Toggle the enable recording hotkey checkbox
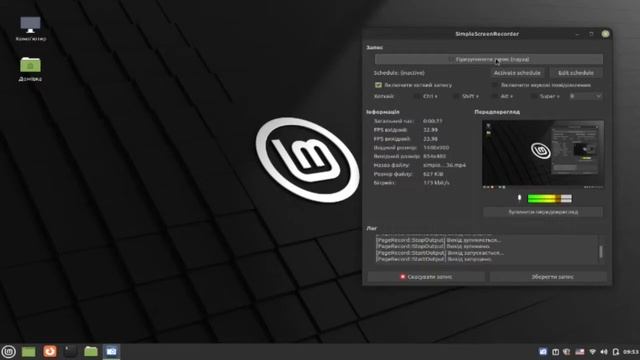Image resolution: width=640 pixels, height=360 pixels. [378, 85]
